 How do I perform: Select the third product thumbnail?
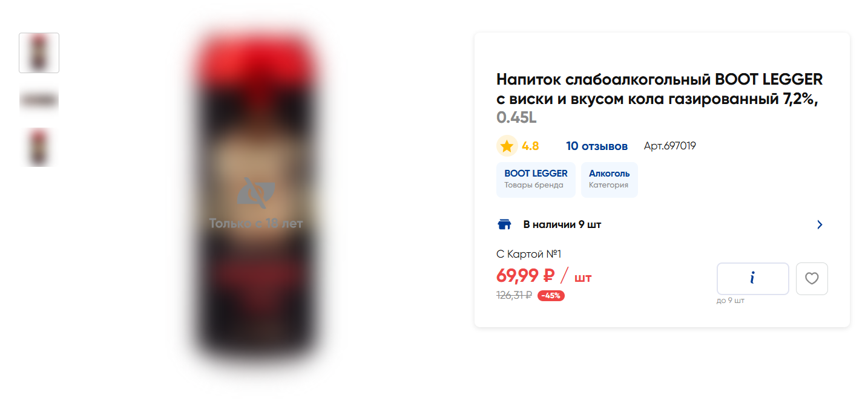39,147
